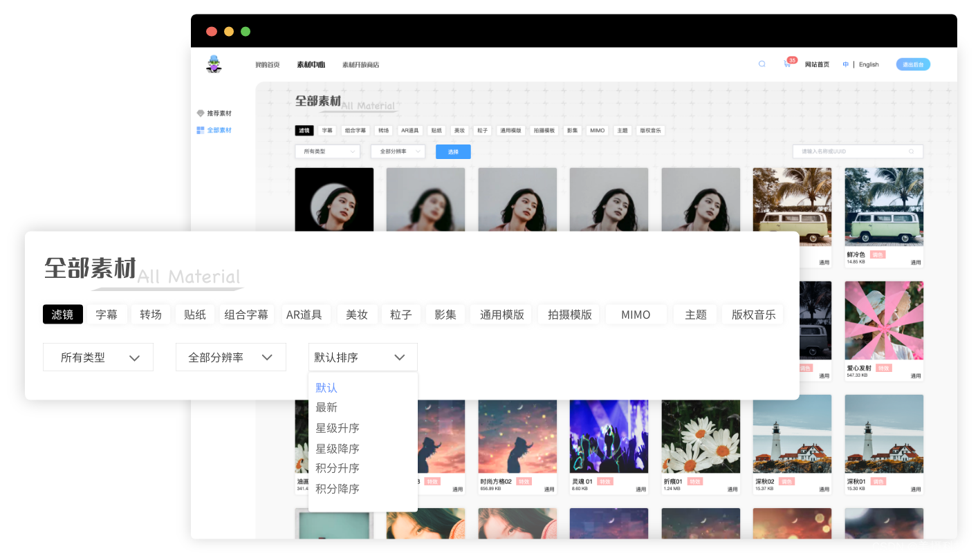Select the 粒子 tab in the overlay card

coord(401,315)
